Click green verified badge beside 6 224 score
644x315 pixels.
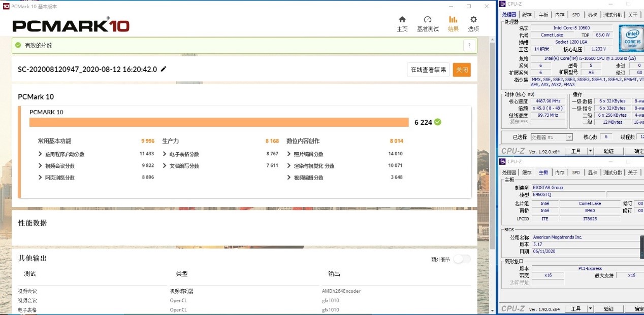click(x=438, y=122)
